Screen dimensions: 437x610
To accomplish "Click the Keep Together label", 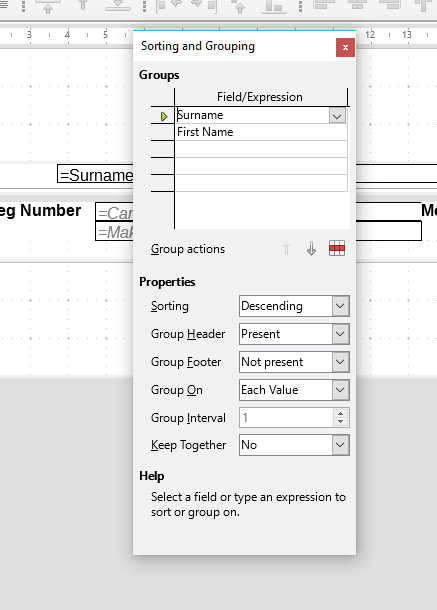I will [188, 445].
